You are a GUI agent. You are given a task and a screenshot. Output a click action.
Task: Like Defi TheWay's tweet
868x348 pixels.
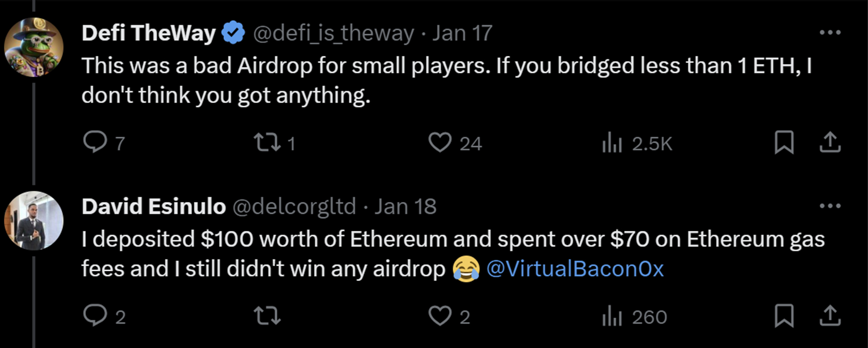tap(440, 142)
